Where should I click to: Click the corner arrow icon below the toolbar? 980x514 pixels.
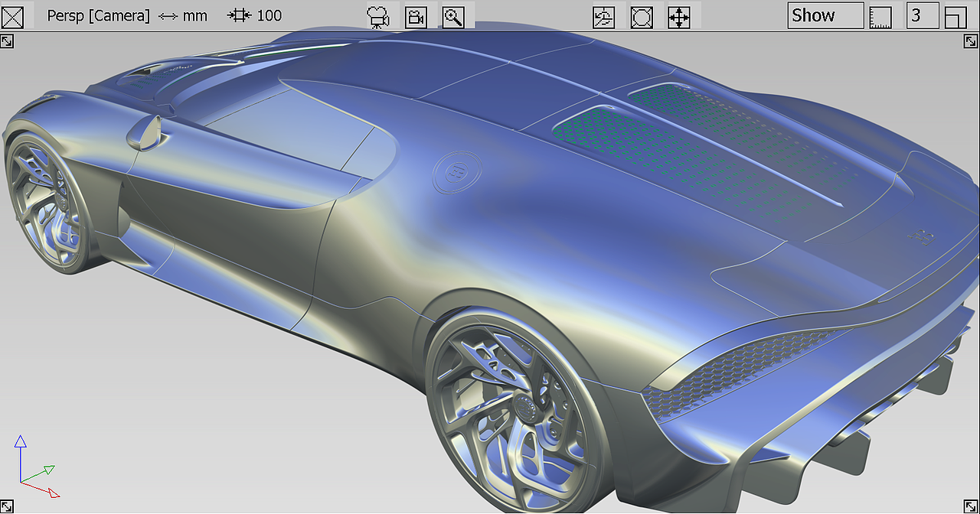8,41
